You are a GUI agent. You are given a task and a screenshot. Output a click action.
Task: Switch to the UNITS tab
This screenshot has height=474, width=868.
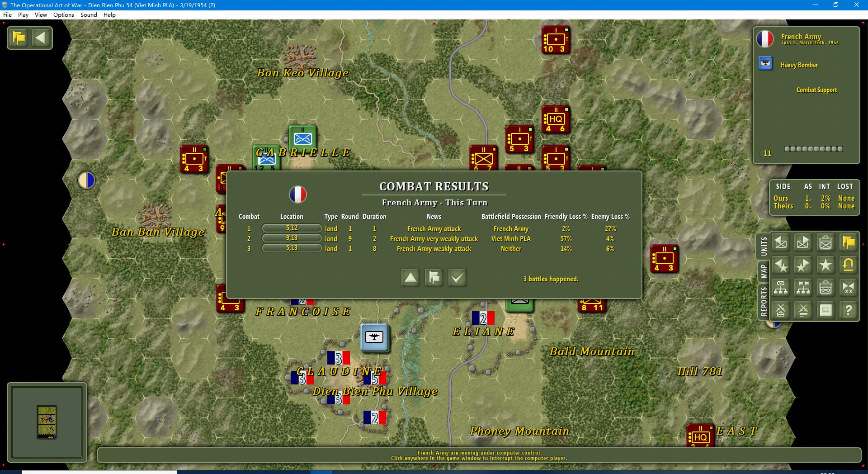tap(764, 246)
